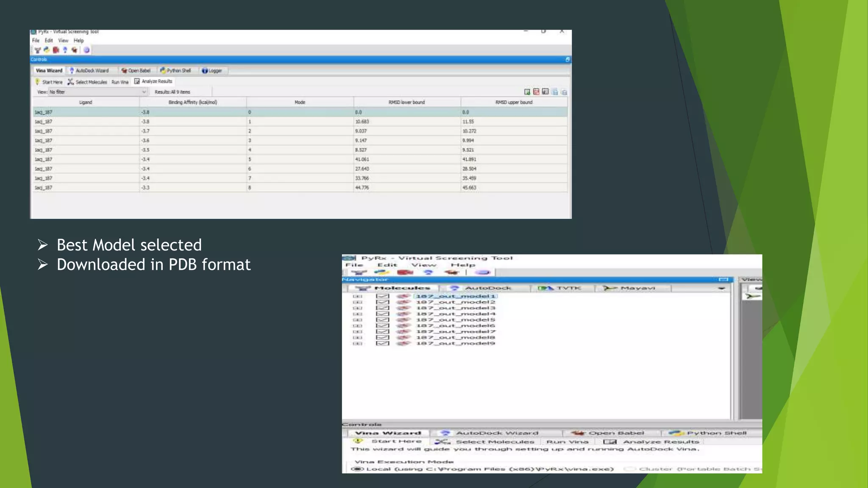The image size is (868, 488).
Task: Click molecule load icon in lower PyRx toolbar
Action: pos(359,272)
